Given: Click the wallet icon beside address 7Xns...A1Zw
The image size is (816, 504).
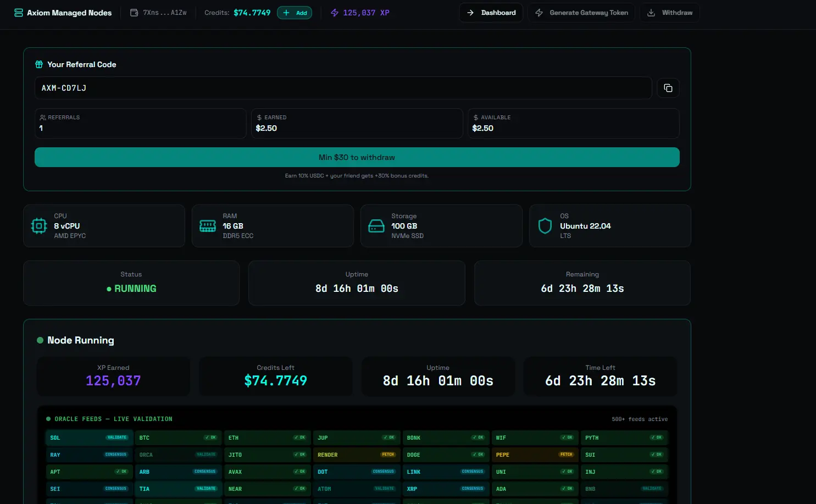Looking at the screenshot, I should tap(134, 13).
